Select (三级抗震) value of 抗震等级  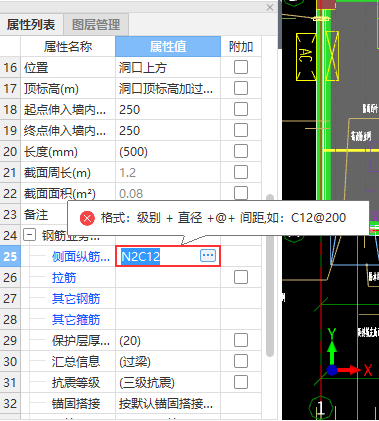[168, 383]
